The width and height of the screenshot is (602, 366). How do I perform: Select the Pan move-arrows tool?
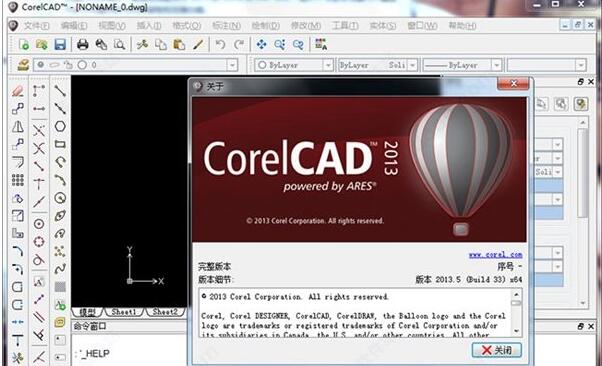coord(261,45)
